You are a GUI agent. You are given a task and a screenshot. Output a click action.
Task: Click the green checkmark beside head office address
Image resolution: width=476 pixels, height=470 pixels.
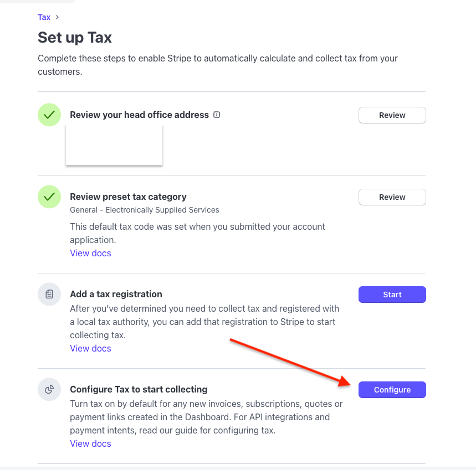pyautogui.click(x=49, y=115)
